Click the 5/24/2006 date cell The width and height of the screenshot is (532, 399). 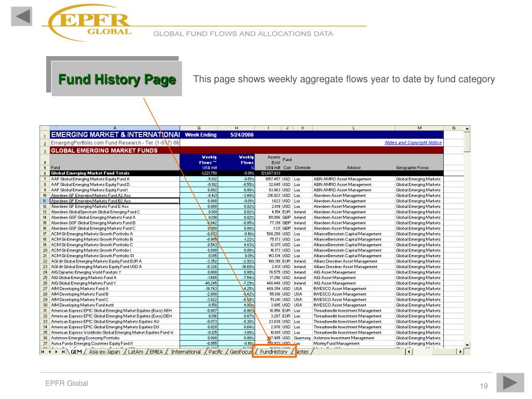point(242,135)
